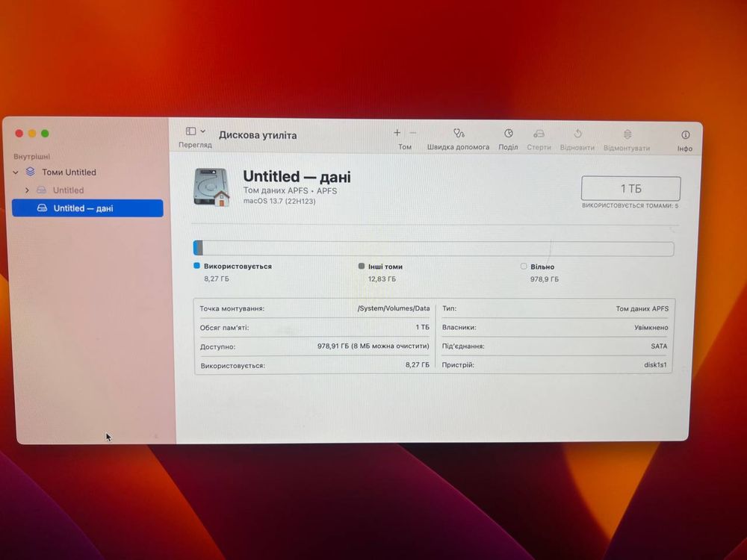Click the Untitled — дані heading
Screen dimensions: 747x560
tap(297, 177)
